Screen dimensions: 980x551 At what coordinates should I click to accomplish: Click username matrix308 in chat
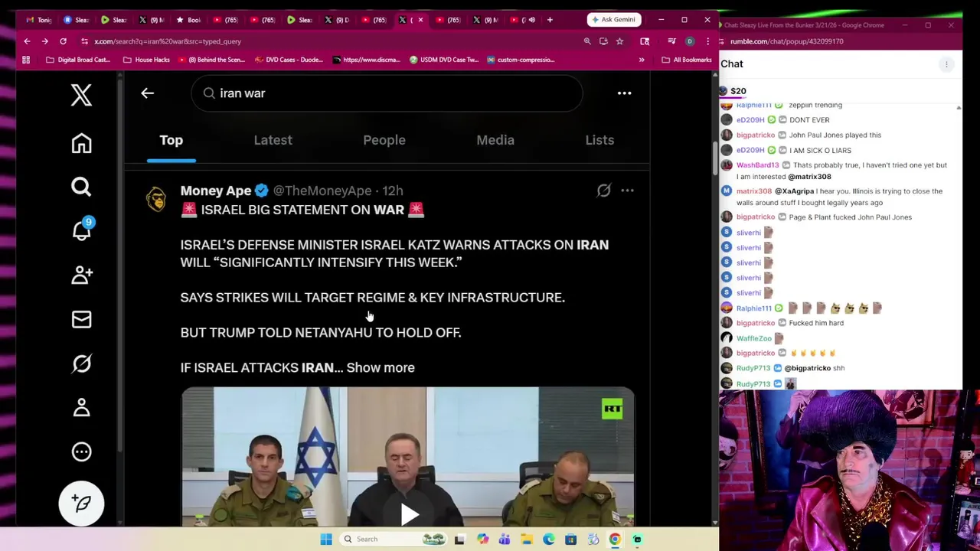click(754, 191)
